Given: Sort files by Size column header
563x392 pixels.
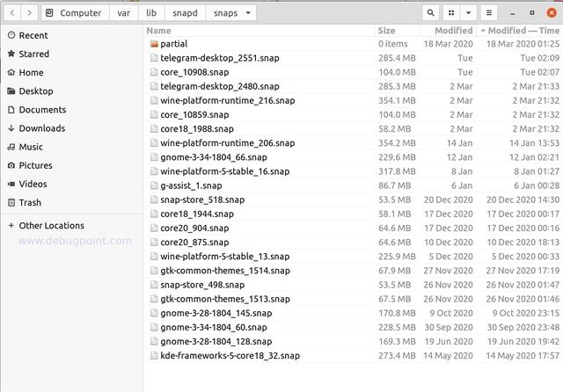Looking at the screenshot, I should click(x=386, y=31).
